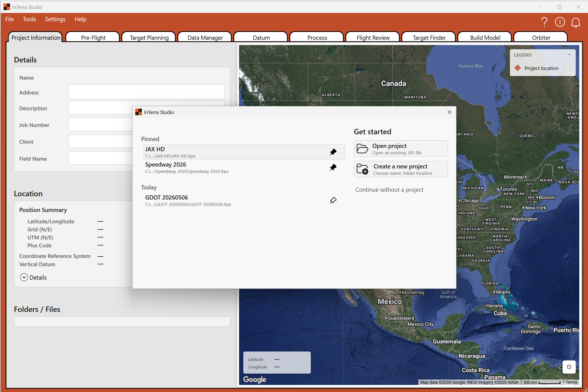The width and height of the screenshot is (588, 392).
Task: Click the Canada label on the map
Action: pos(393,83)
